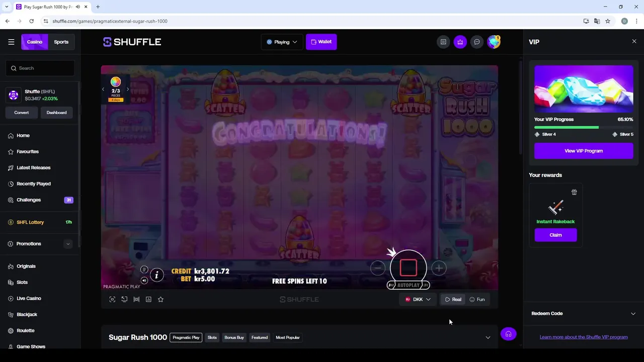Show live stats chart icon
644x362 pixels.
148,299
